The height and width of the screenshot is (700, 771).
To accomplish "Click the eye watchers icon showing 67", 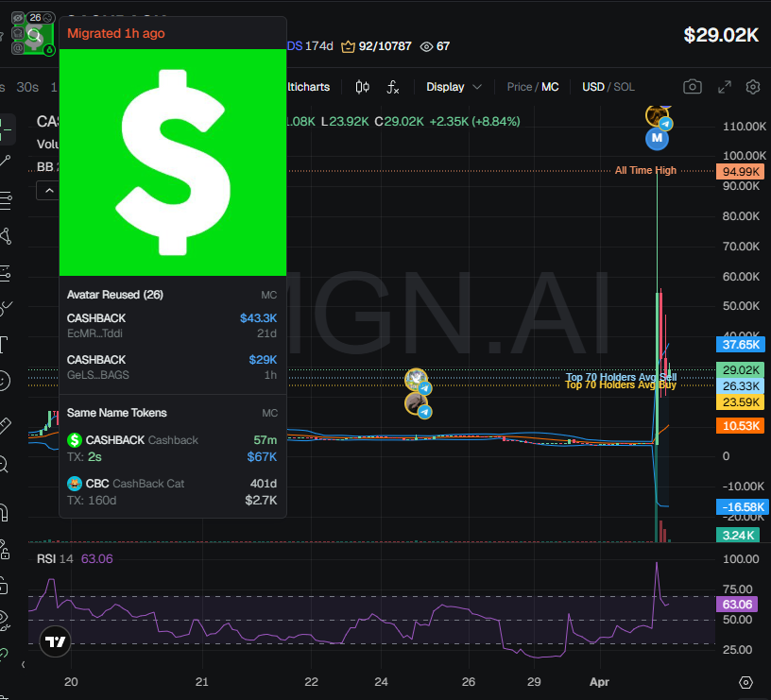I will pos(426,46).
